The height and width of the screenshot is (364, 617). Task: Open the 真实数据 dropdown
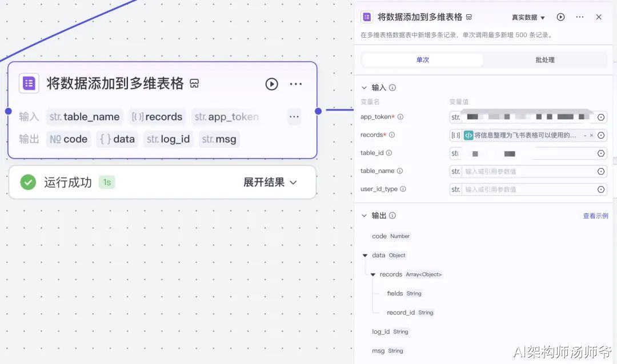[x=528, y=17]
